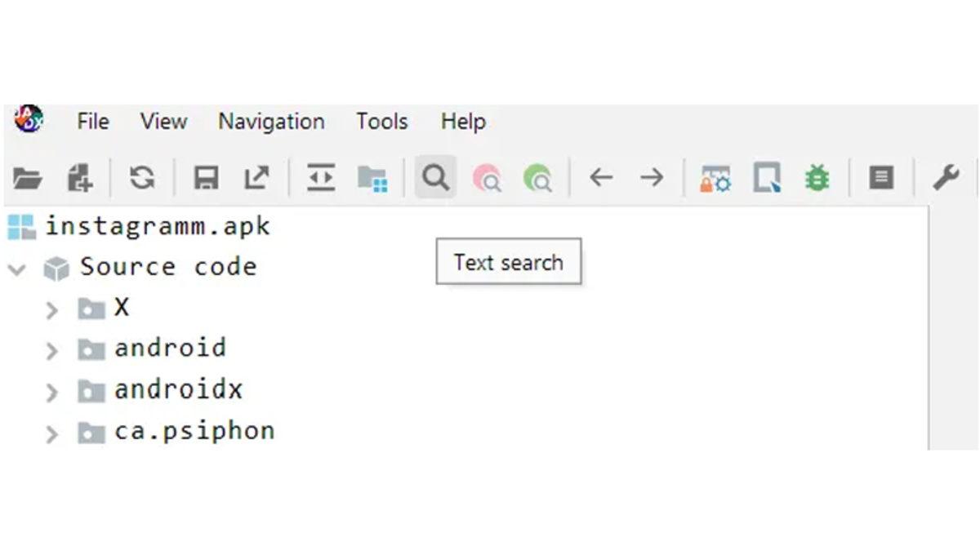Click the pink Class search icon
The width and height of the screenshot is (980, 551).
[488, 177]
